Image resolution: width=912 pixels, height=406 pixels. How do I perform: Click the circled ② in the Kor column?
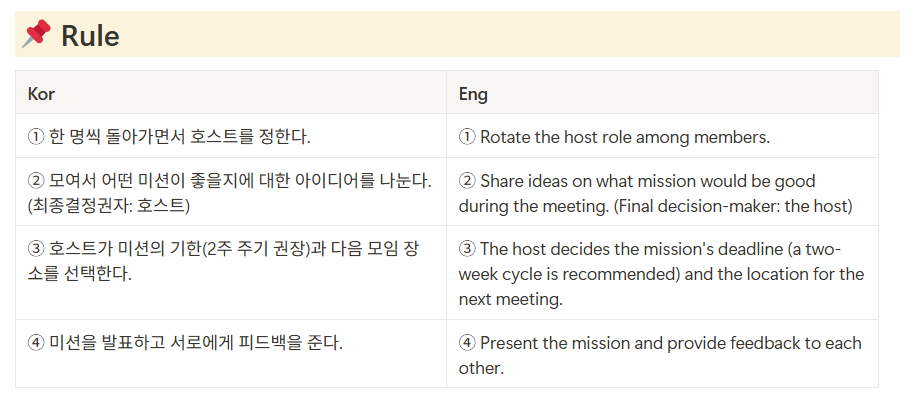(x=36, y=181)
